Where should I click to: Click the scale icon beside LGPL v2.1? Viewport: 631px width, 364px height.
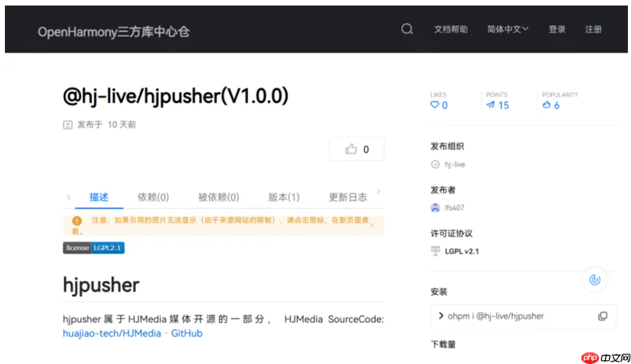point(434,251)
